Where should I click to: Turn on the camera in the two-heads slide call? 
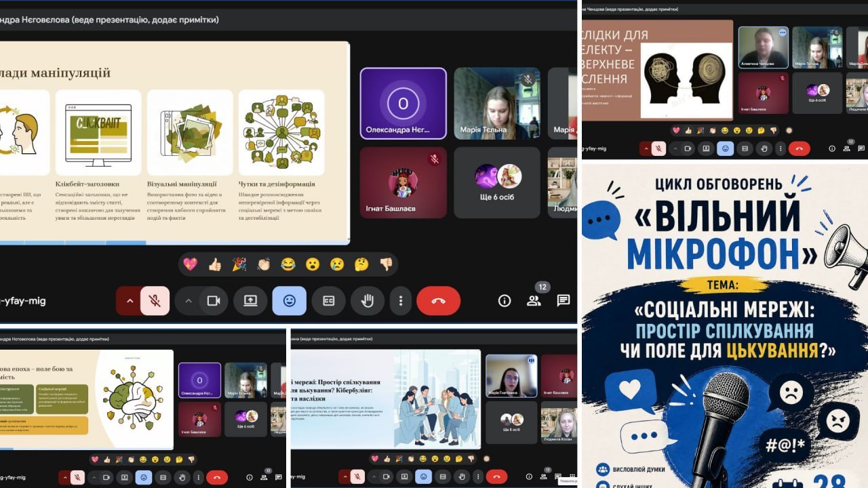click(688, 148)
